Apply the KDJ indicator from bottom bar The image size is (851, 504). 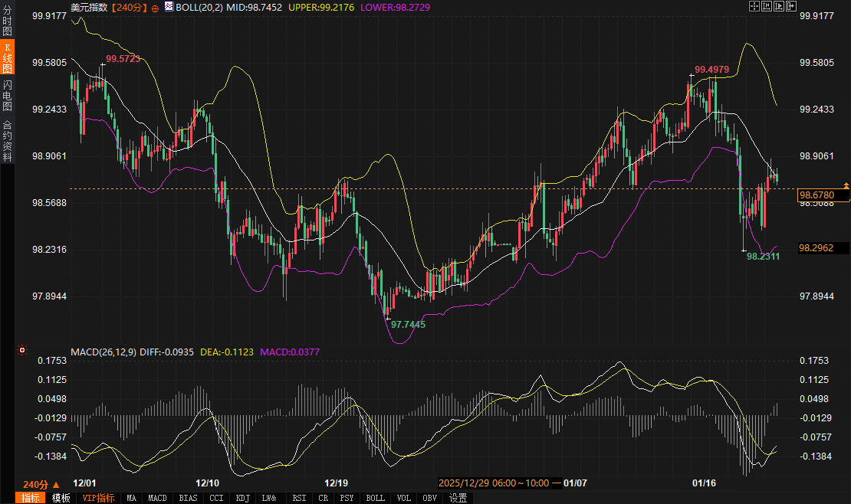[242, 498]
